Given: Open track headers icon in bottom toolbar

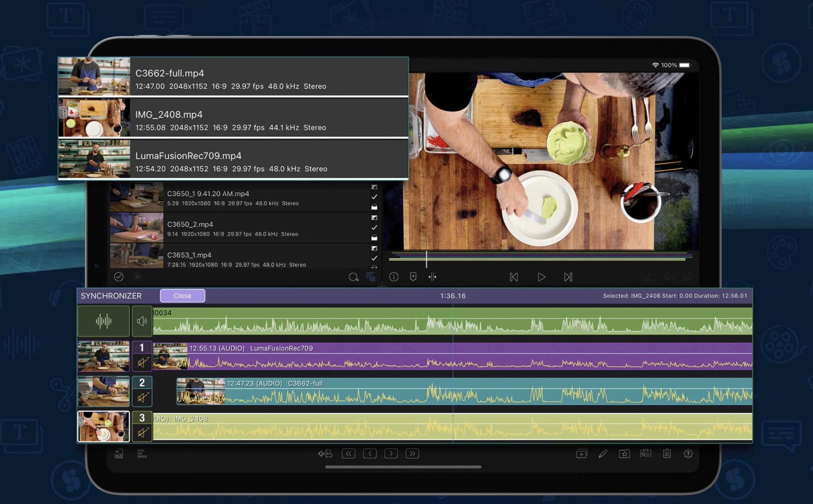Looking at the screenshot, I should (x=142, y=454).
